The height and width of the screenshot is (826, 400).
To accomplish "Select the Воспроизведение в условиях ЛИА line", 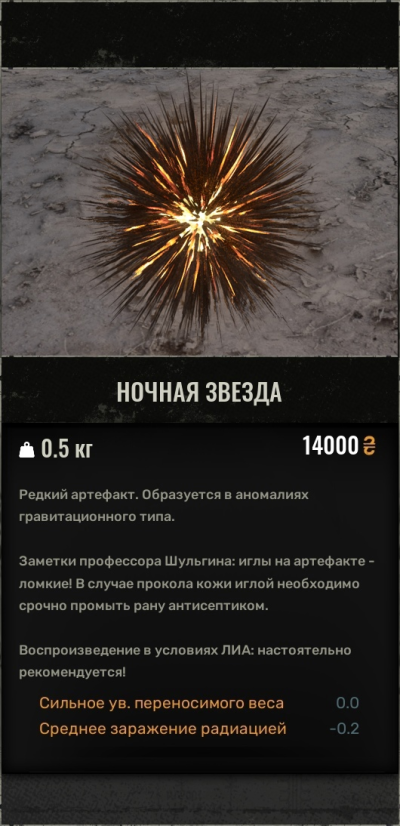I will (185, 650).
